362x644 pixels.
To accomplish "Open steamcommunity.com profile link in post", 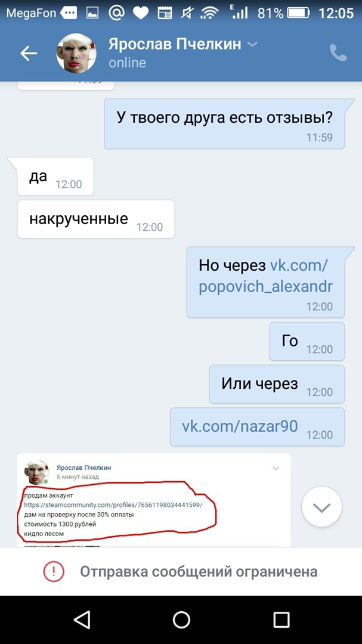I will pyautogui.click(x=113, y=505).
